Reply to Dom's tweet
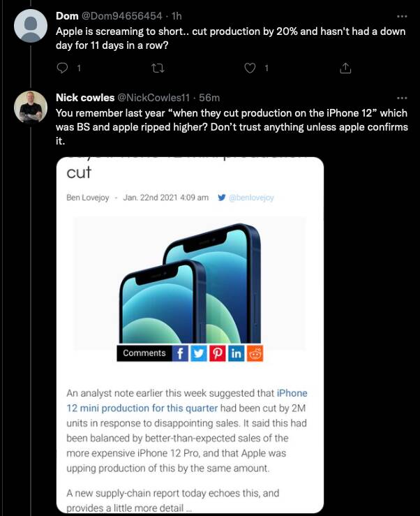The image size is (420, 516). pyautogui.click(x=61, y=68)
